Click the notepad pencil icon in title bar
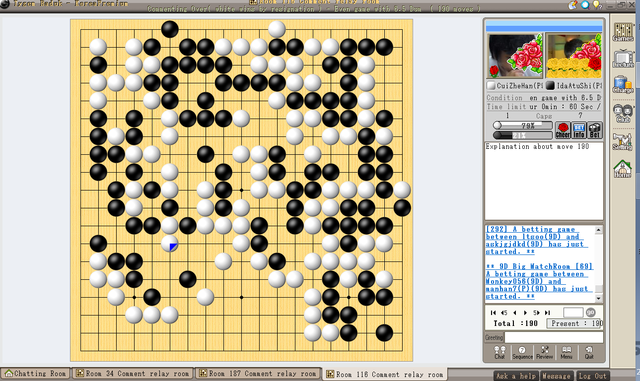The image size is (640, 381). (x=573, y=4)
